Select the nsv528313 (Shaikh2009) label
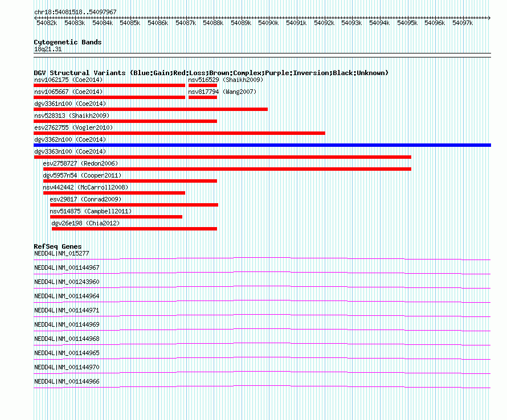Screen dimensions: 507x420 pyautogui.click(x=72, y=116)
